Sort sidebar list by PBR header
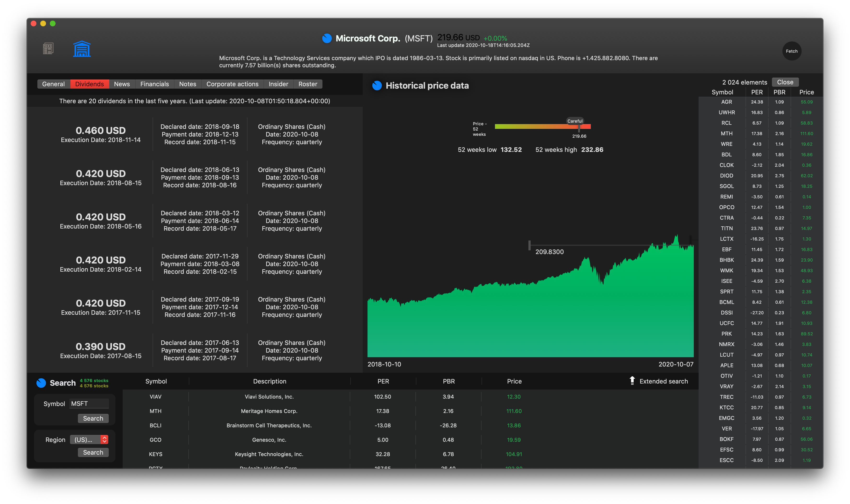 coord(779,92)
